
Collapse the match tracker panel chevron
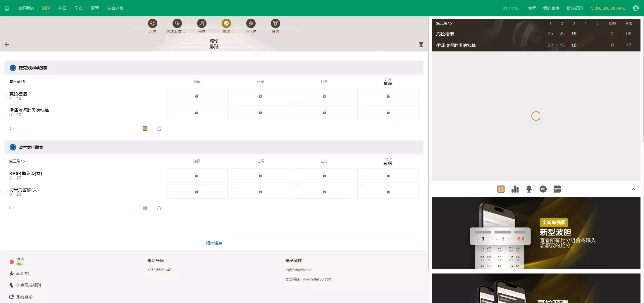click(x=633, y=189)
